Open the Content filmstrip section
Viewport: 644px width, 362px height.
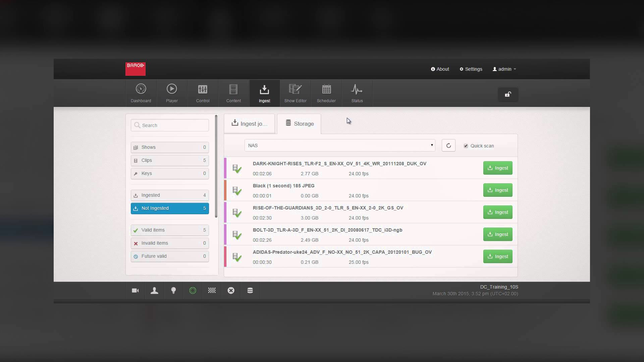[x=233, y=93]
